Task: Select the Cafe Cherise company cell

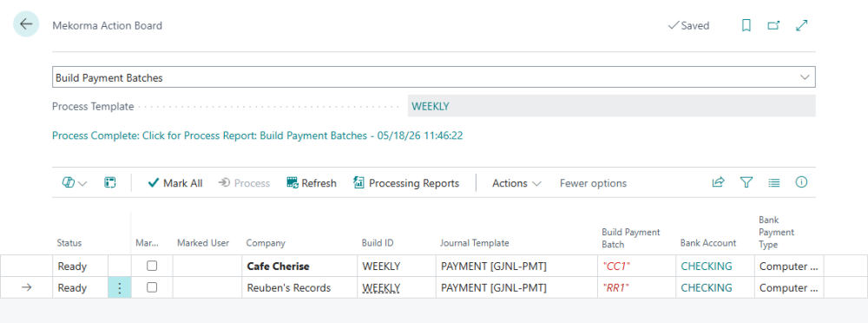Action: click(299, 266)
